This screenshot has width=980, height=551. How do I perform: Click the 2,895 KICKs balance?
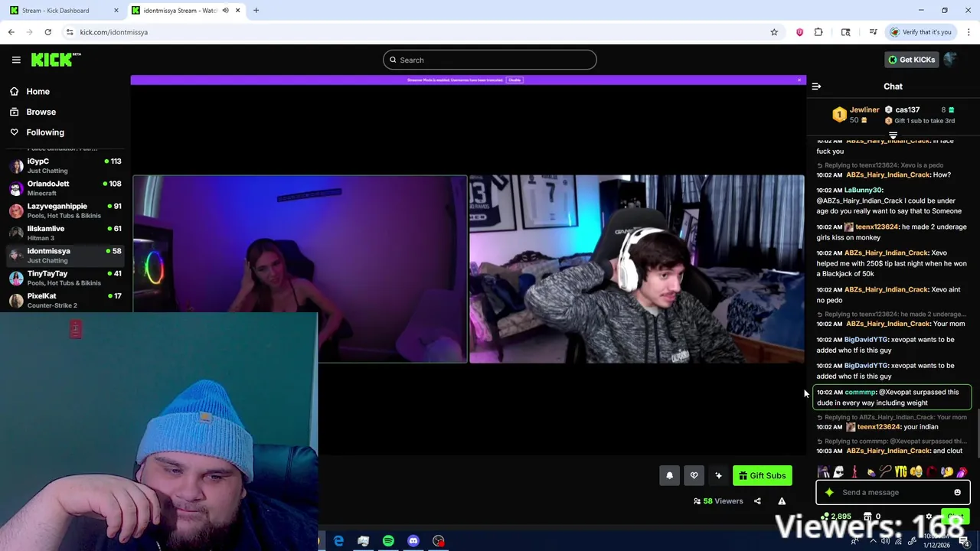point(835,517)
